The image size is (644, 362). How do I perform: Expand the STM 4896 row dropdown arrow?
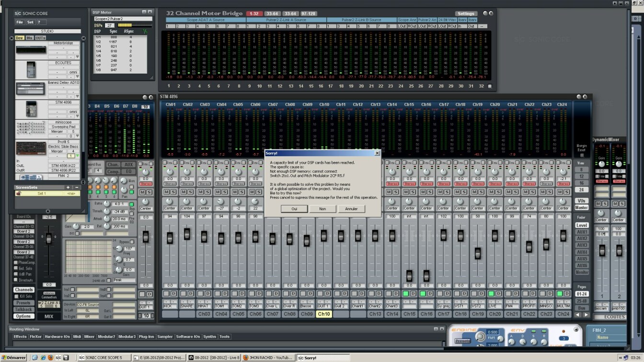click(77, 117)
